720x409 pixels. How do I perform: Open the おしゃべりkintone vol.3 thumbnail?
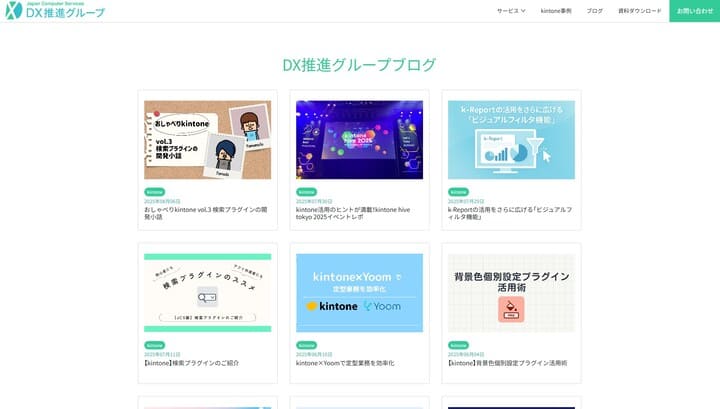point(207,139)
